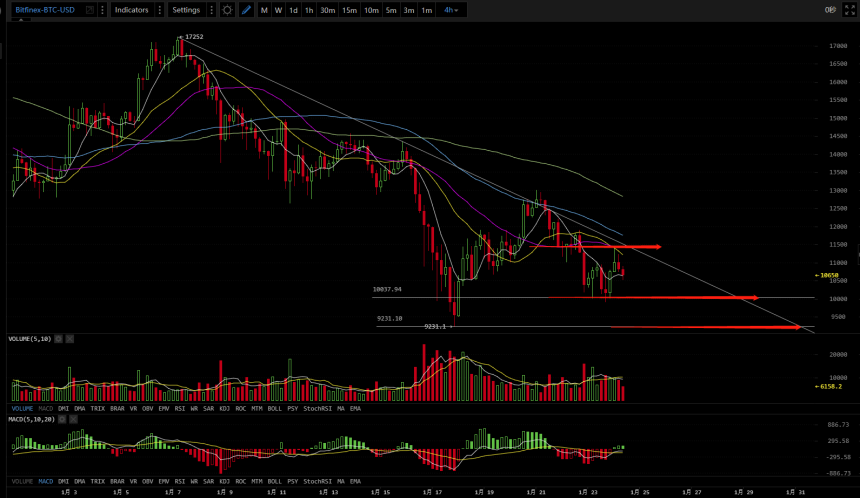Viewport: 860px width, 498px height.
Task: Click the icon left of the fullscreen button
Action: coord(830,10)
